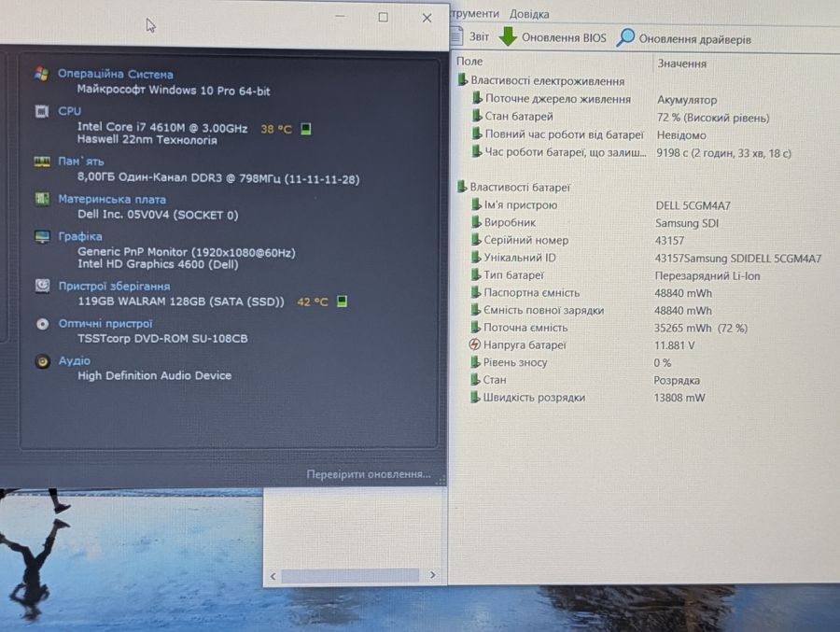The height and width of the screenshot is (632, 840).
Task: Click the red voltage icon beside Напруга батареї
Action: tap(475, 344)
